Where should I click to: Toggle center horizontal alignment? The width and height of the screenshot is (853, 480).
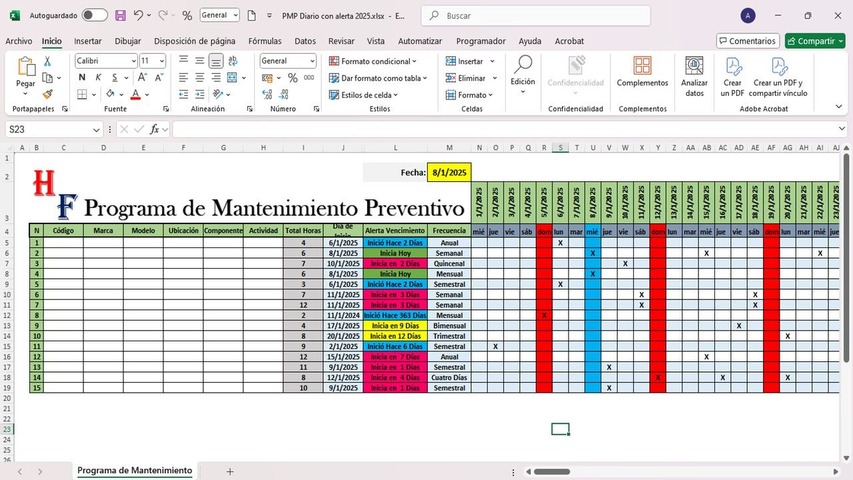200,78
